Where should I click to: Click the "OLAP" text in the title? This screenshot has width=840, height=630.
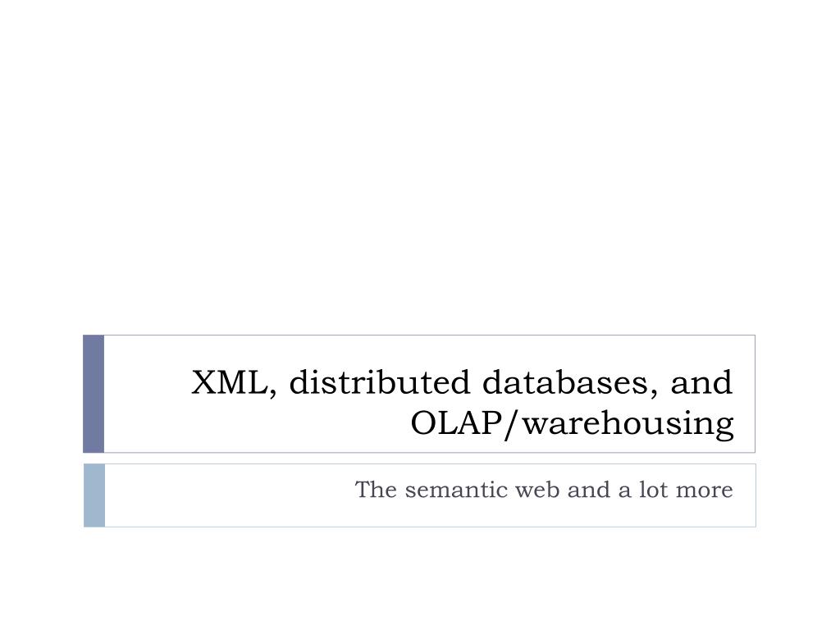456,423
